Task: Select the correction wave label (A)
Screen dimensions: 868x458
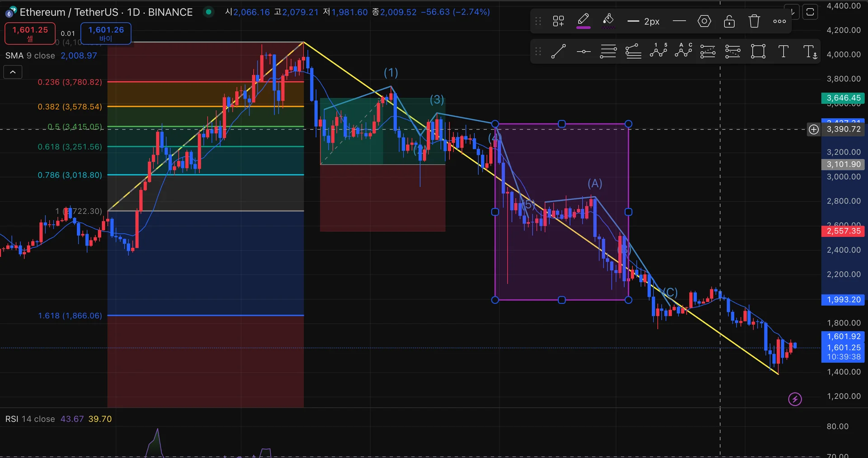Action: (x=595, y=184)
